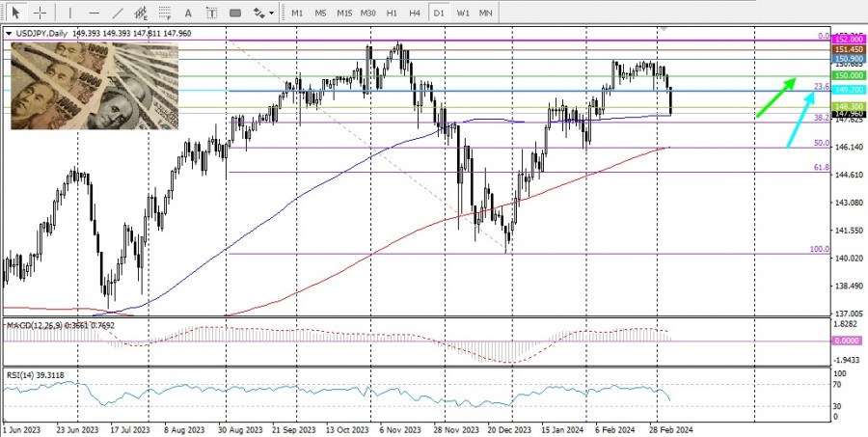Add text with the A tool
868x437 pixels.
[x=188, y=13]
